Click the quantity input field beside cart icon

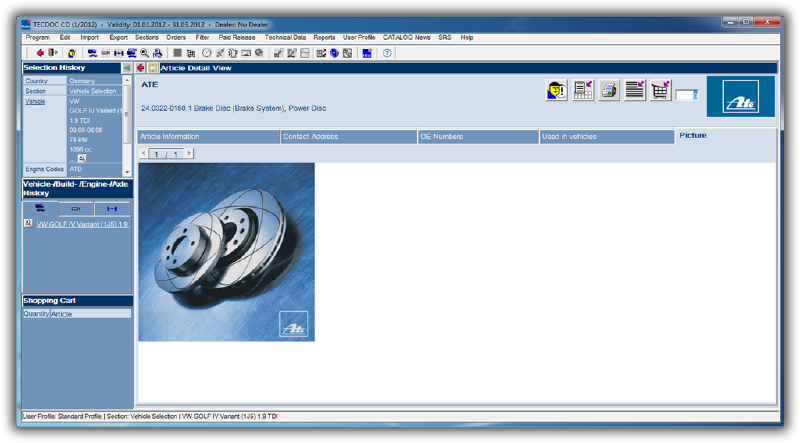tap(687, 95)
